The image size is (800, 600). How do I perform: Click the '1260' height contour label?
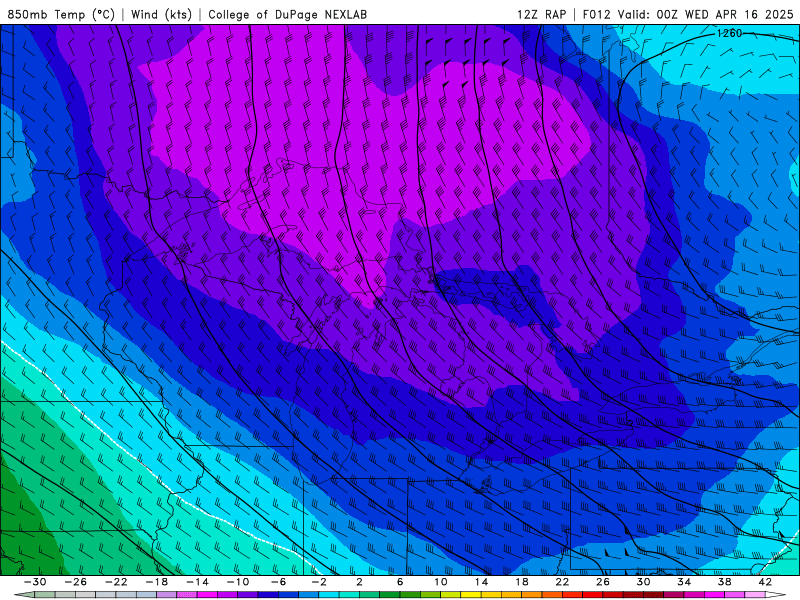point(729,33)
